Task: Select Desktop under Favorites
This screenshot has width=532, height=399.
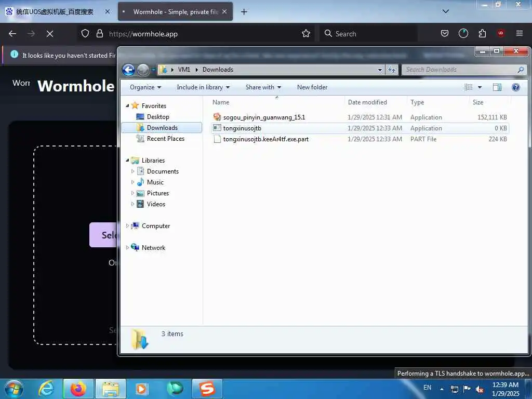Action: [x=158, y=117]
